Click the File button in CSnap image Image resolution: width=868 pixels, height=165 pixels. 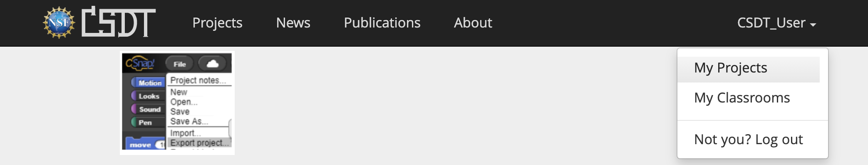pos(180,64)
